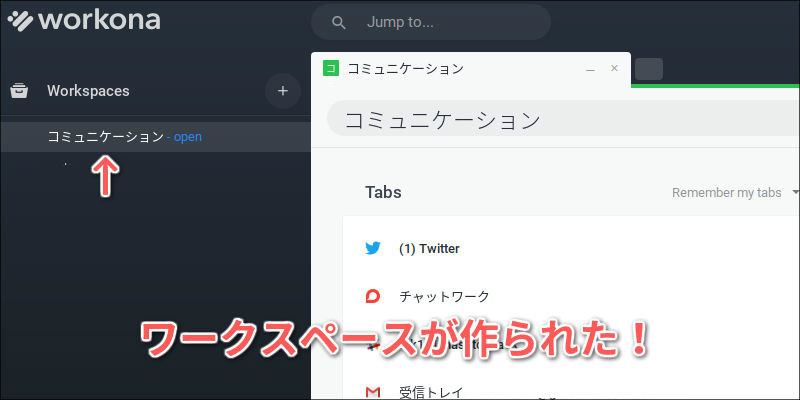Click the Twitter bird icon

[373, 249]
